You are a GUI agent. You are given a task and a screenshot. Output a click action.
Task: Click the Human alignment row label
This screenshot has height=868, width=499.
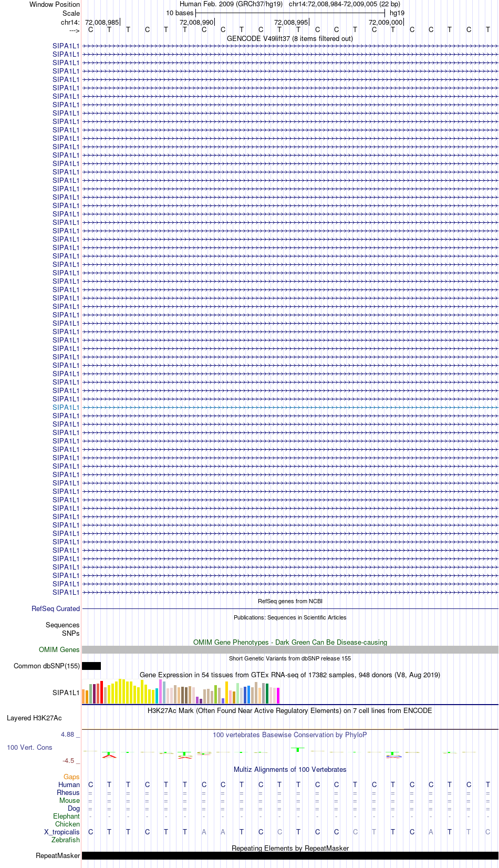coord(69,784)
